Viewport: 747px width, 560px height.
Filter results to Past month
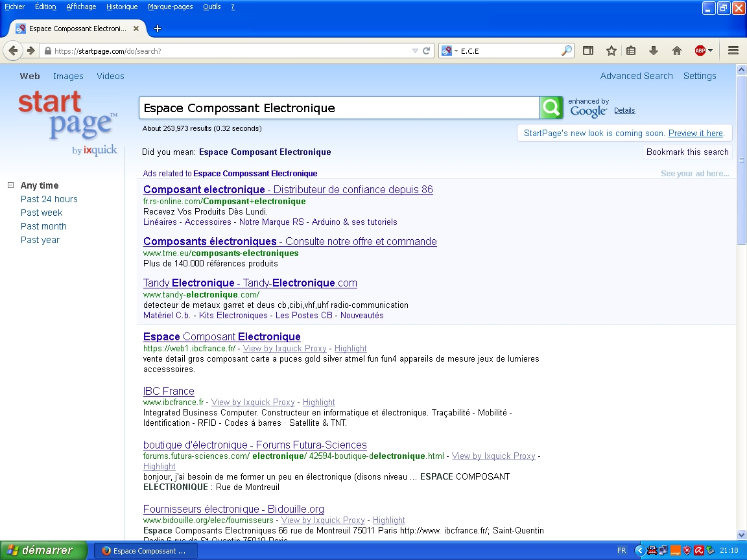pyautogui.click(x=43, y=226)
